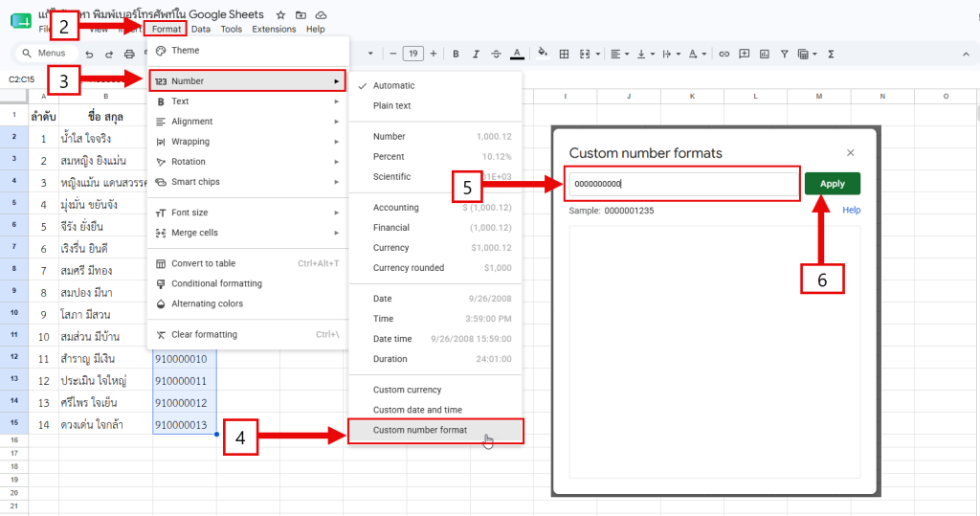Image resolution: width=980 pixels, height=516 pixels.
Task: Choose Theme in the Format menu
Action: [x=248, y=51]
